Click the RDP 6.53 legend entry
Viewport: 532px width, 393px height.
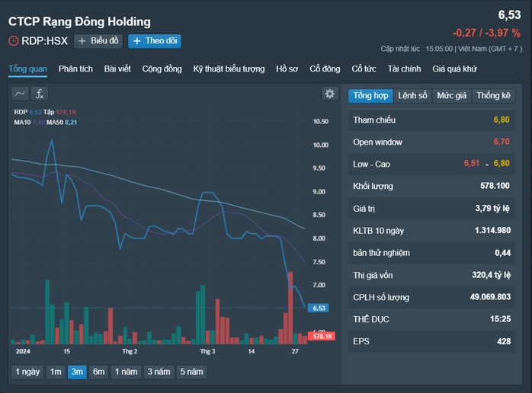(x=27, y=112)
